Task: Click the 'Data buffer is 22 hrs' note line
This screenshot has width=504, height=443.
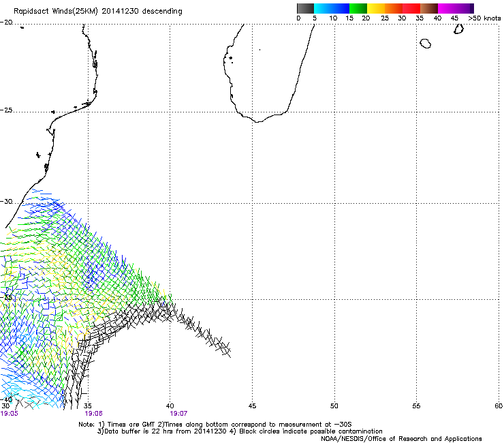Action: [240, 431]
